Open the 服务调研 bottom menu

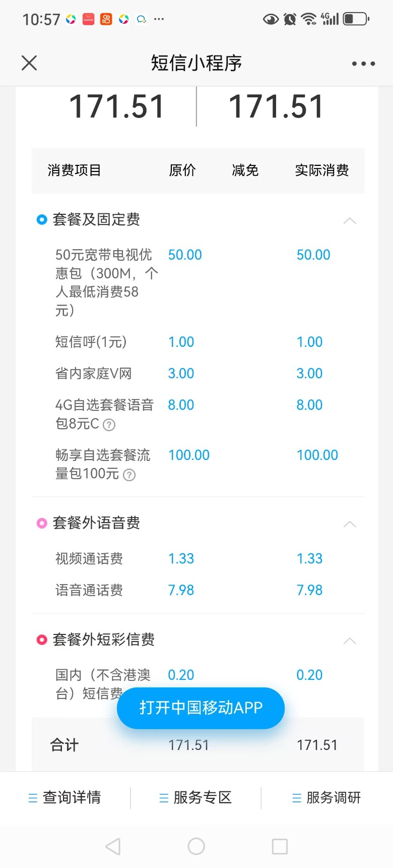pyautogui.click(x=326, y=797)
